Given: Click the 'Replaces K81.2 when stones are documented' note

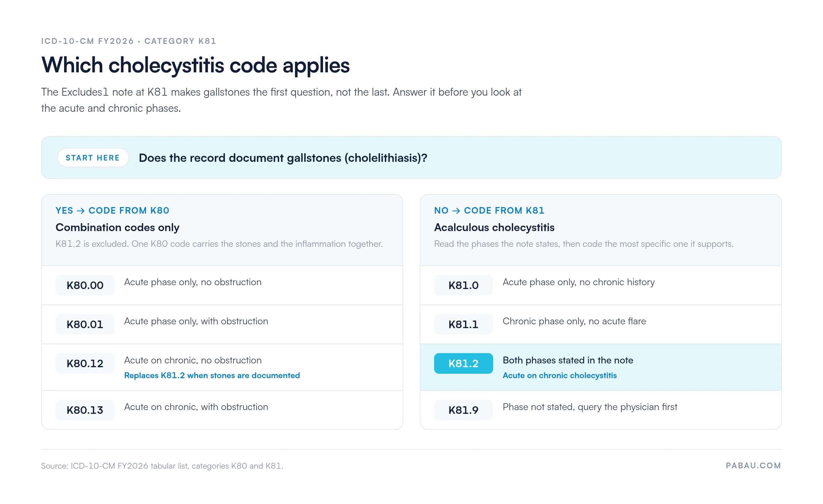Looking at the screenshot, I should click(x=212, y=375).
